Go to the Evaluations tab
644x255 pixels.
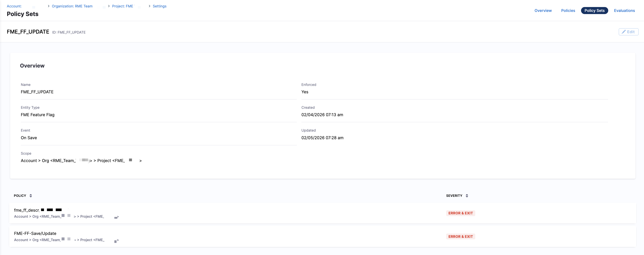point(624,11)
